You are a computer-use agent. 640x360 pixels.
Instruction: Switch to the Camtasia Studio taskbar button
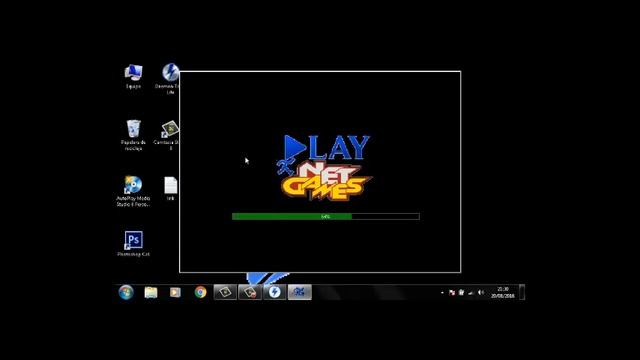tap(225, 292)
